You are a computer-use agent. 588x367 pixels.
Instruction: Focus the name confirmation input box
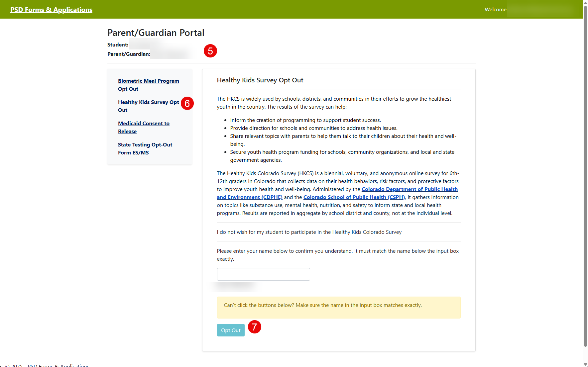pos(263,274)
